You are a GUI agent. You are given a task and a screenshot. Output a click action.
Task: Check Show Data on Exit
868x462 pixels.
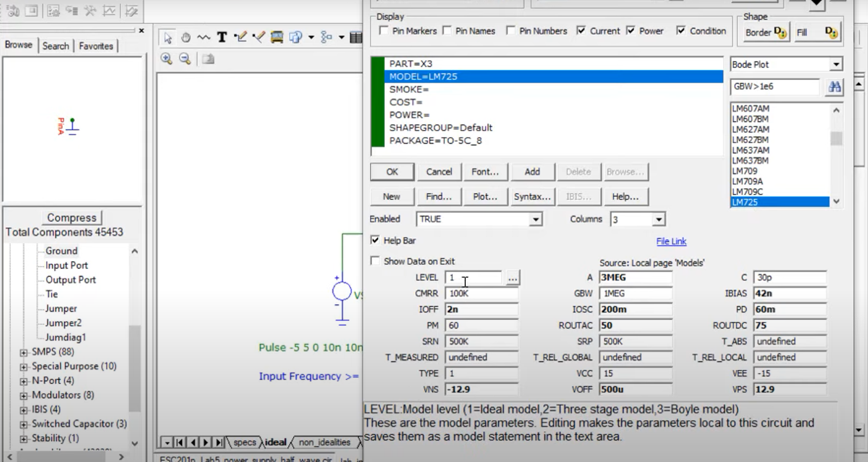click(x=375, y=261)
